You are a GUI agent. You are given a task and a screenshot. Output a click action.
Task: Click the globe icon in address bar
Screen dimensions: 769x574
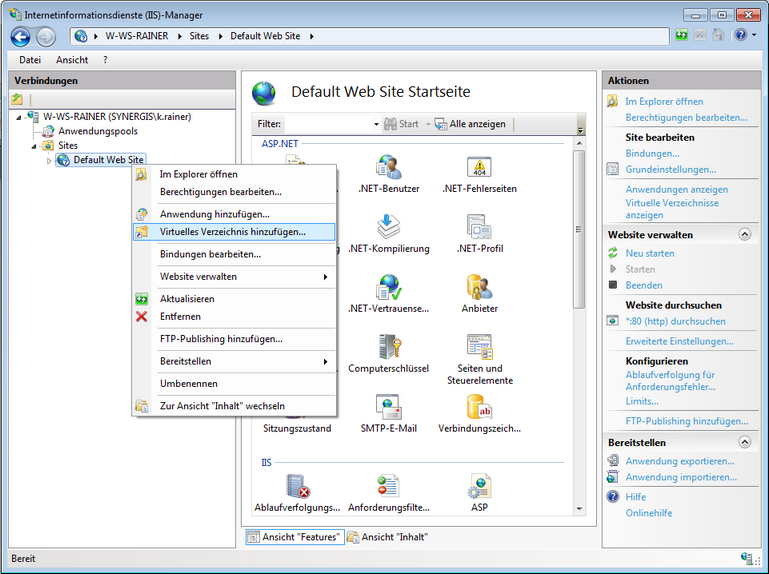click(x=81, y=36)
